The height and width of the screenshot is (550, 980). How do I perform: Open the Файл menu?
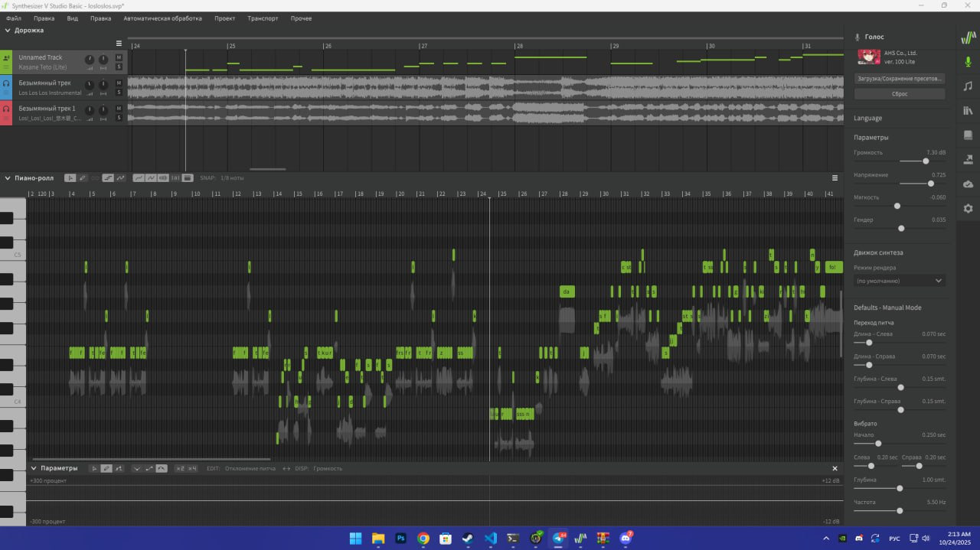point(13,18)
